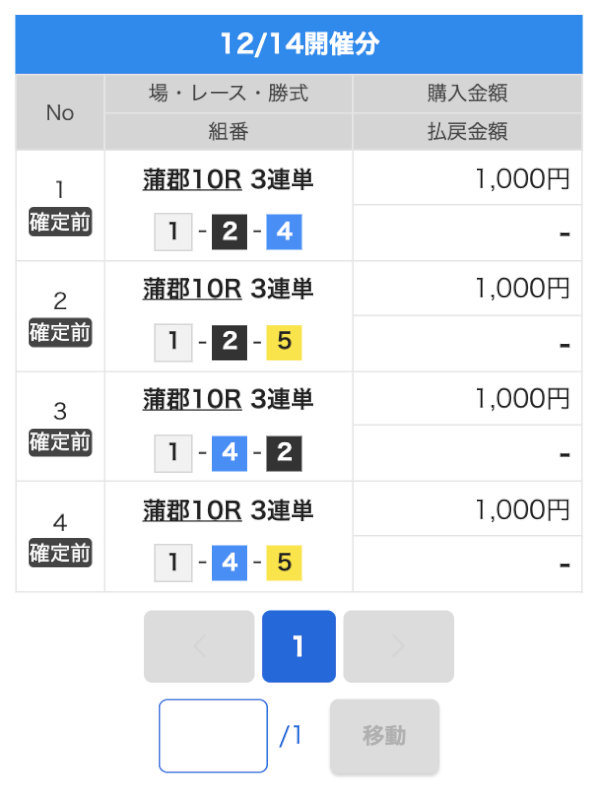
Task: Click the black boat 2 badge in row 1
Action: [x=230, y=232]
